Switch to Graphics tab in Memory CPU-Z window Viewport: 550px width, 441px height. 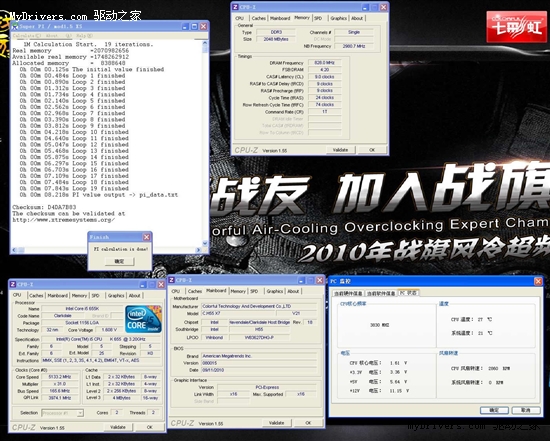(x=338, y=18)
